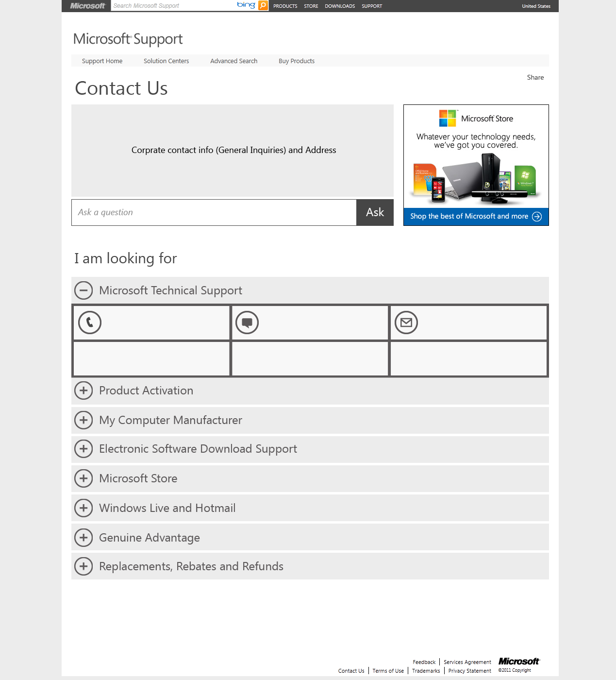
Task: Go to Support Home tab
Action: click(102, 61)
